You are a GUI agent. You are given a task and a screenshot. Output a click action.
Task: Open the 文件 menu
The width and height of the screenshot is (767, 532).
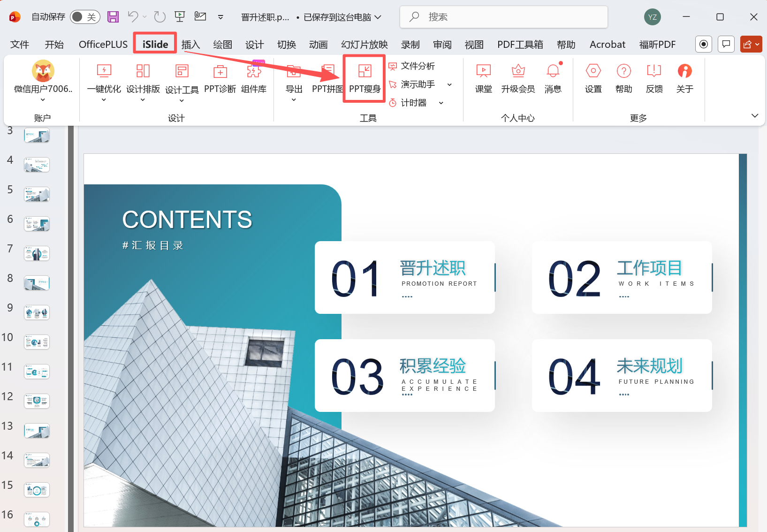19,44
